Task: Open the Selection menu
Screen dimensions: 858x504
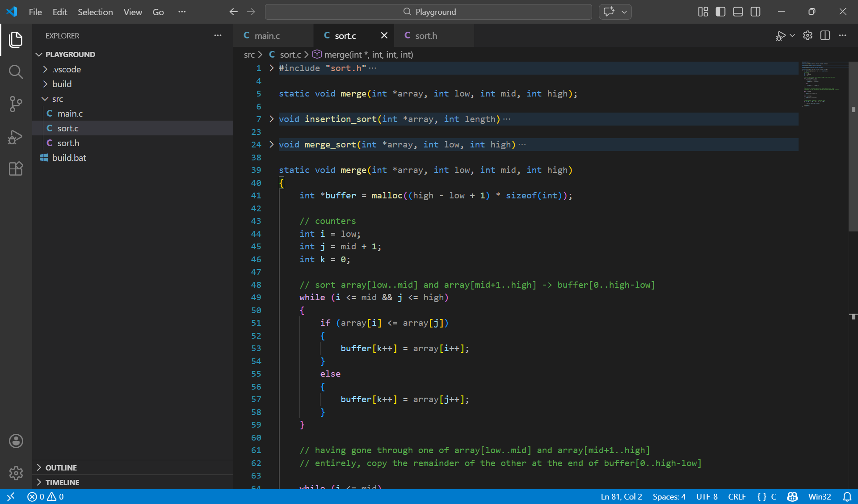Action: (95, 12)
